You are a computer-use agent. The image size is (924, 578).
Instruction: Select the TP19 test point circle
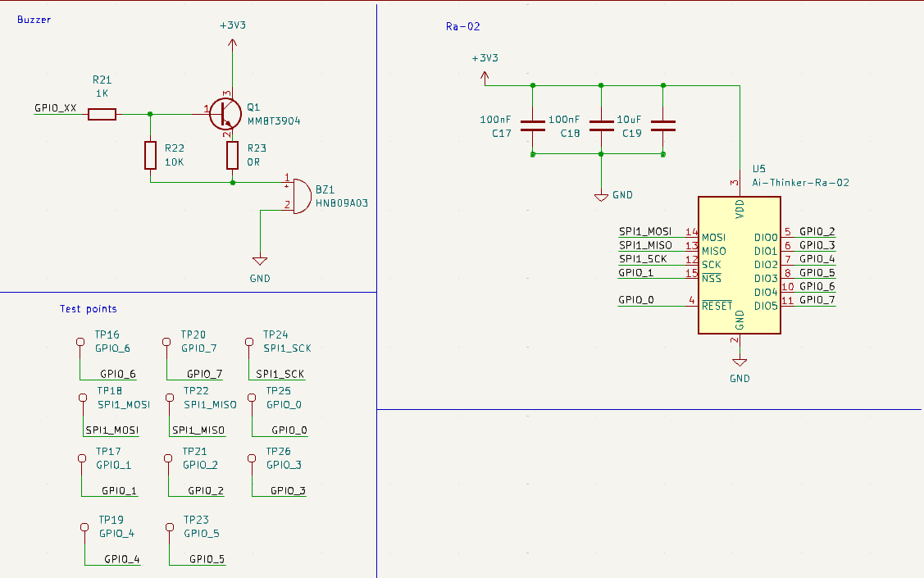(85, 527)
